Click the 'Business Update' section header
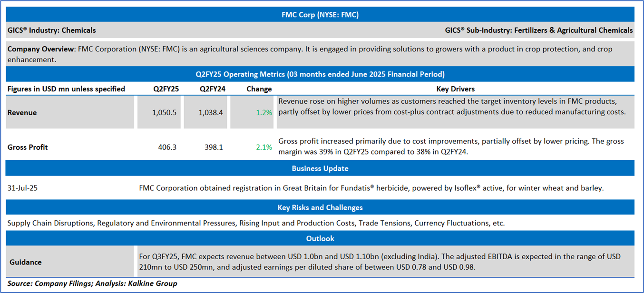 [320, 168]
